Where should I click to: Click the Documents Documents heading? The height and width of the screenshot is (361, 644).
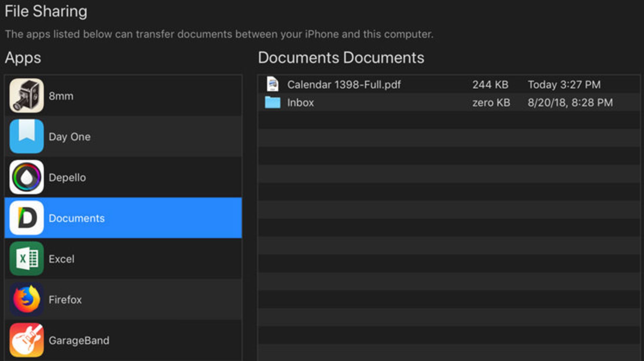point(341,57)
